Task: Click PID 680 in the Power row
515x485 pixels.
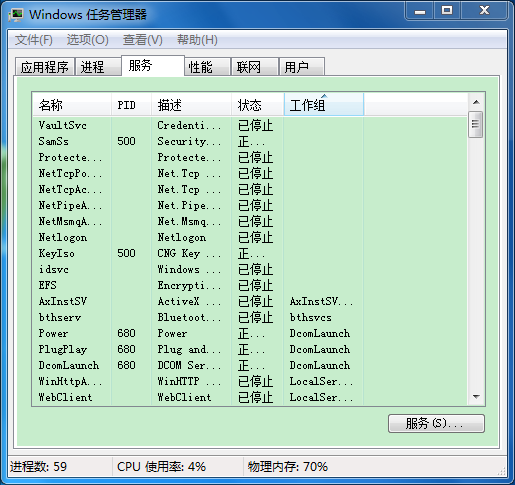Action: [126, 333]
